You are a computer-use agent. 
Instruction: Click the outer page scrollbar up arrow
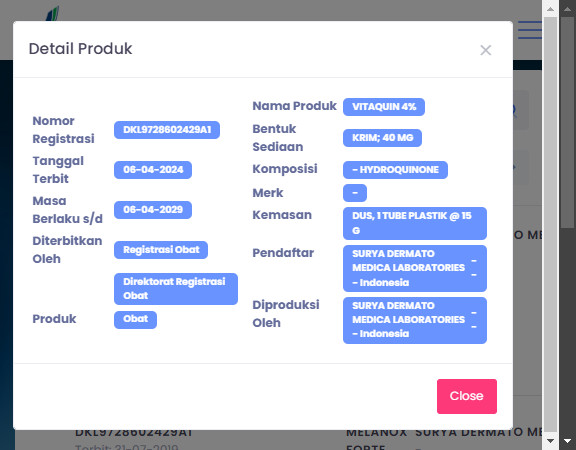568,8
